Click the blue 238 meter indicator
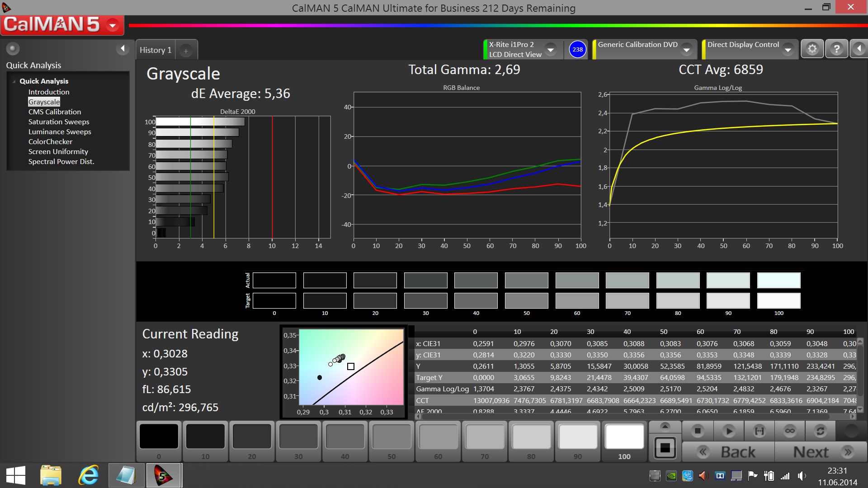Viewport: 868px width, 488px height. tap(577, 49)
